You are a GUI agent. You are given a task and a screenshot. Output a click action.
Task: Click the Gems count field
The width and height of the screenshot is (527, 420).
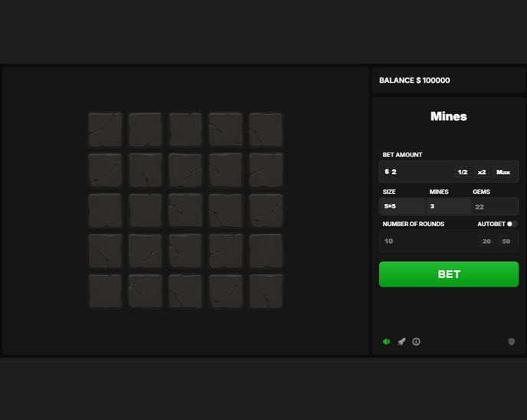(493, 206)
